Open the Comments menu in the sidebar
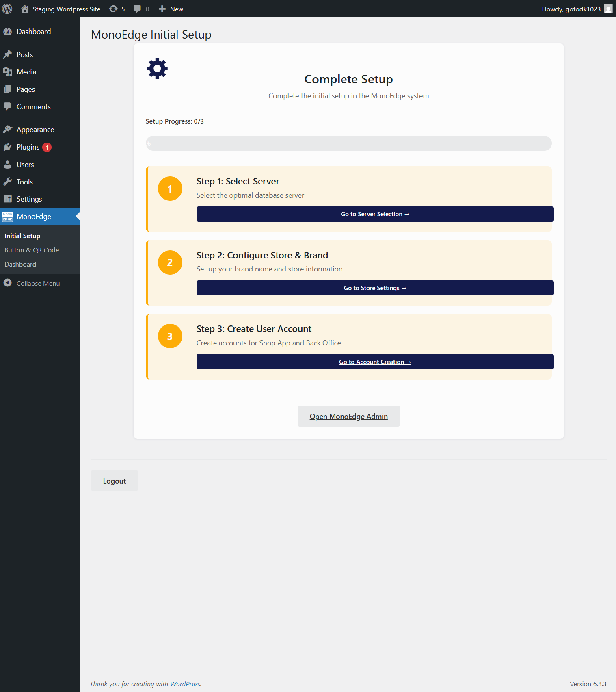This screenshot has height=692, width=616. pyautogui.click(x=40, y=107)
